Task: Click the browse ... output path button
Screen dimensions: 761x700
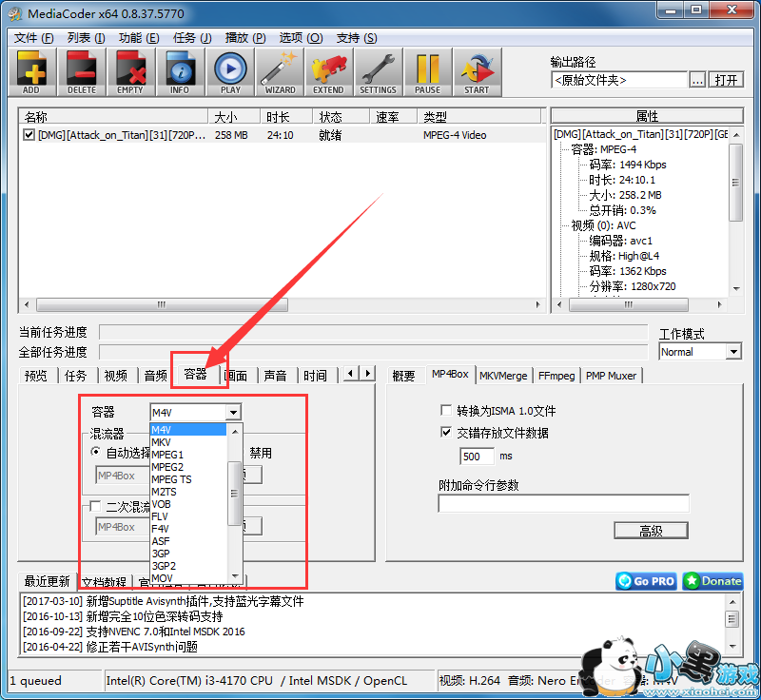Action: [697, 80]
